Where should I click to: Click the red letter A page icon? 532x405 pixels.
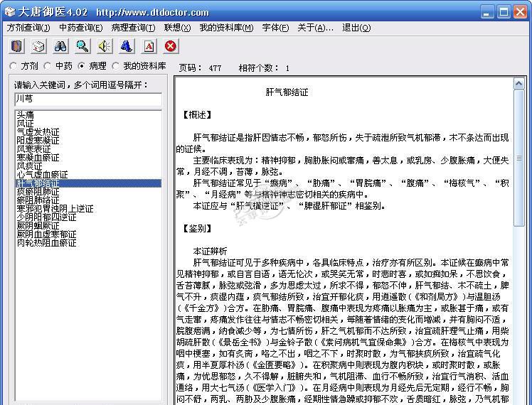tap(149, 46)
